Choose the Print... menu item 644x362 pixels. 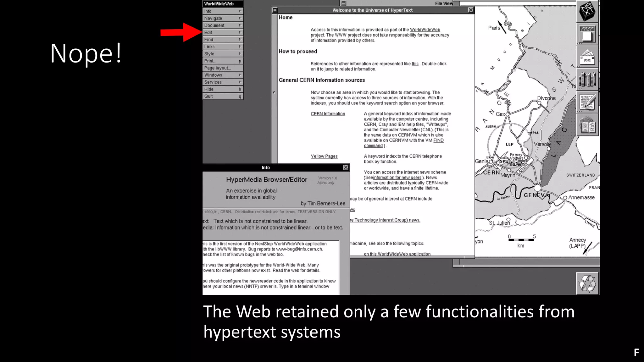pyautogui.click(x=223, y=61)
